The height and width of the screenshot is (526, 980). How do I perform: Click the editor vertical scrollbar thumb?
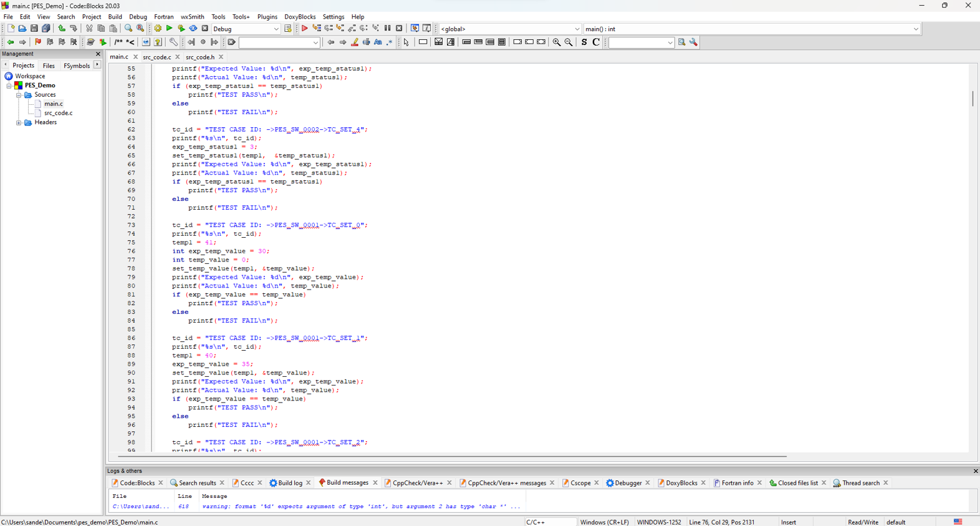click(x=973, y=99)
